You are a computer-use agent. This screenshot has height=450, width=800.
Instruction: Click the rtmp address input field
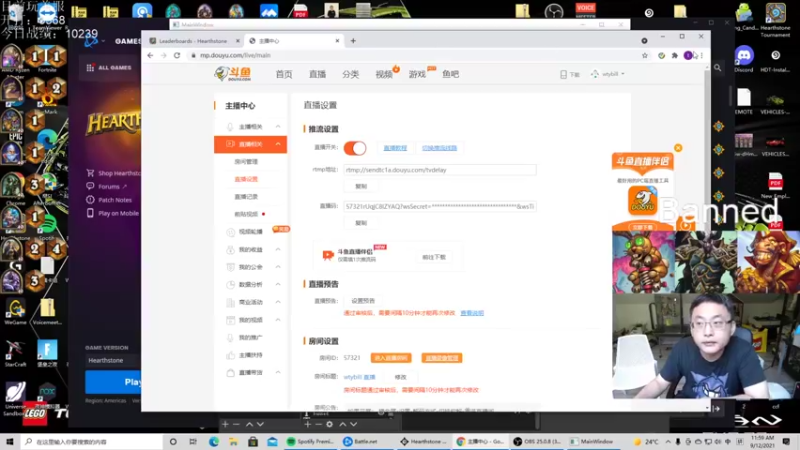(440, 170)
